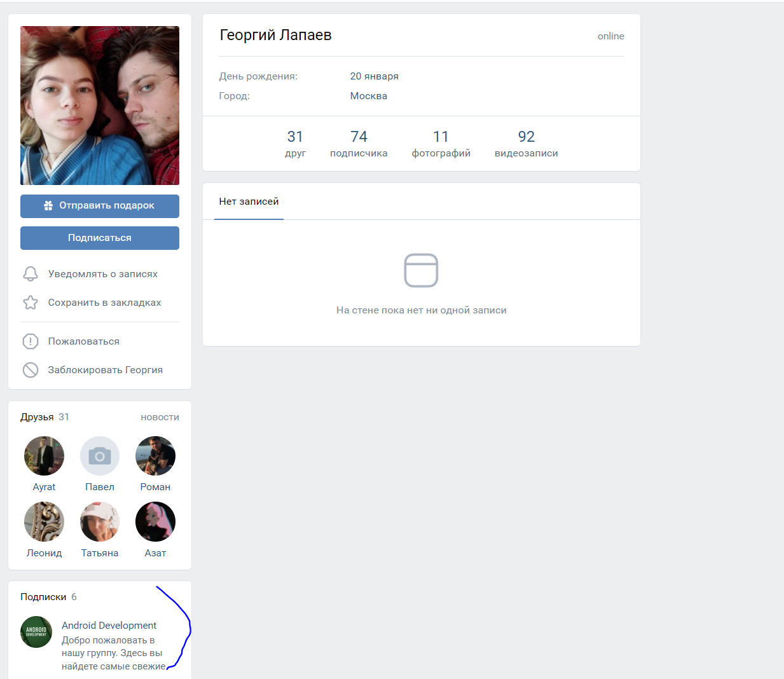
Task: Click the text На стене пока нет ни одной записи
Action: [422, 310]
